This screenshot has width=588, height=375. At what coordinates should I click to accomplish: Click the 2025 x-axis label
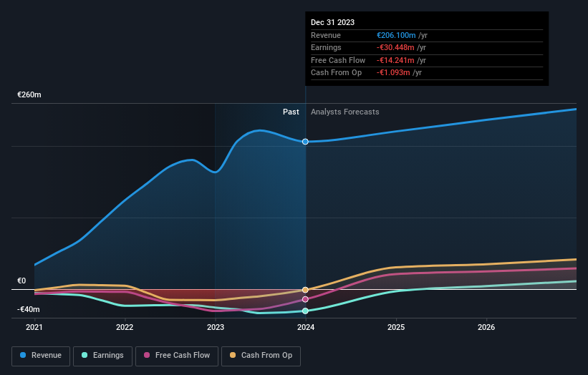[x=396, y=327]
